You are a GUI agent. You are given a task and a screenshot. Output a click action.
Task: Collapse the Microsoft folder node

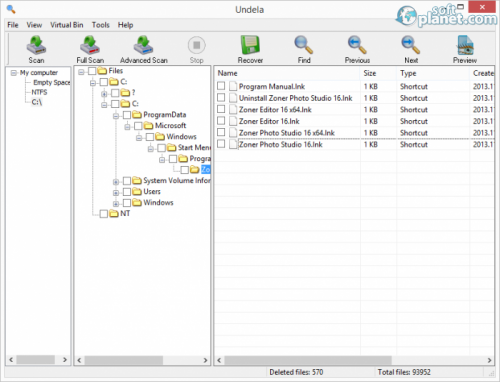point(127,127)
